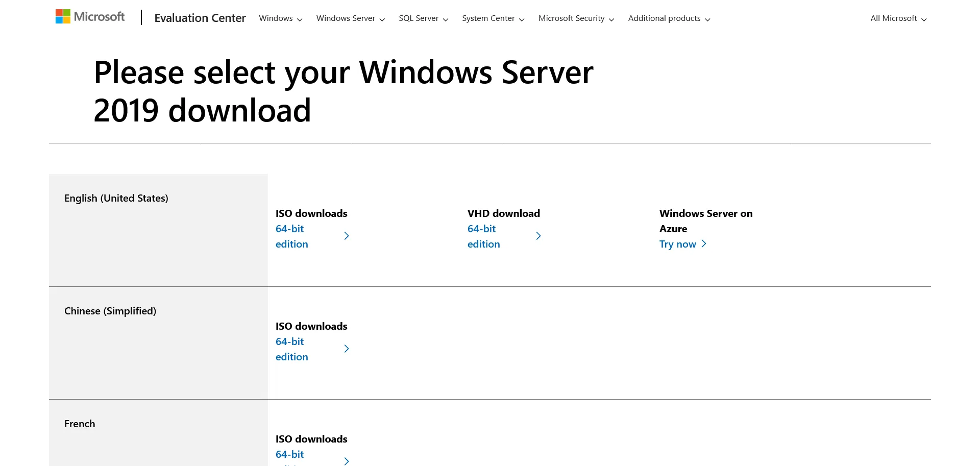Viewport: 980px width, 466px height.
Task: Open the System Center dropdown
Action: pyautogui.click(x=493, y=18)
